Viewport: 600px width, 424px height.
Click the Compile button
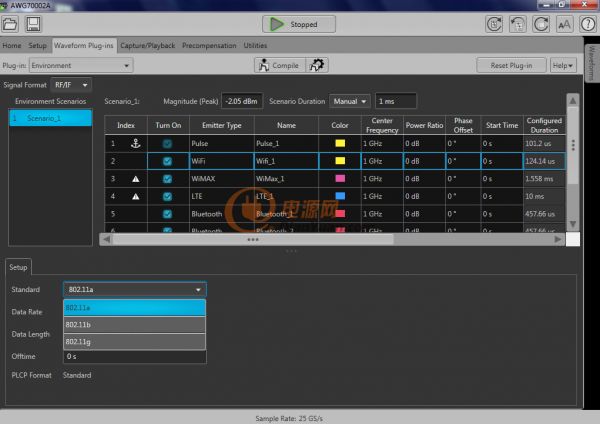[280, 65]
